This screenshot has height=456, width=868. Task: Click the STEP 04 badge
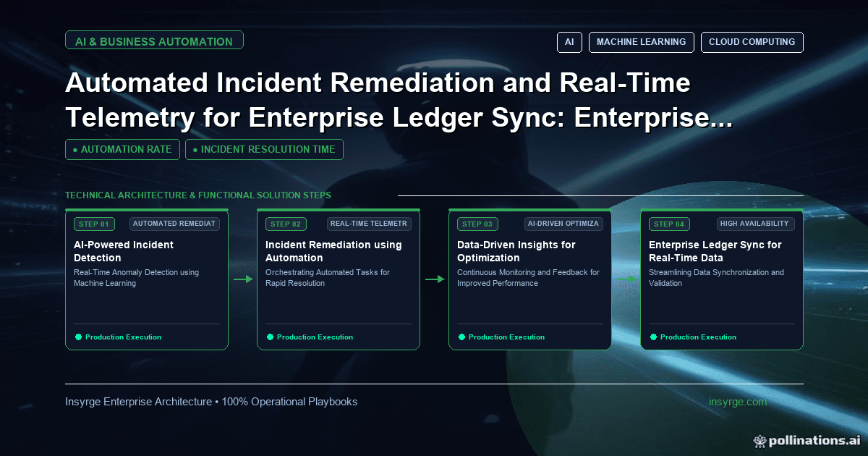click(x=669, y=224)
